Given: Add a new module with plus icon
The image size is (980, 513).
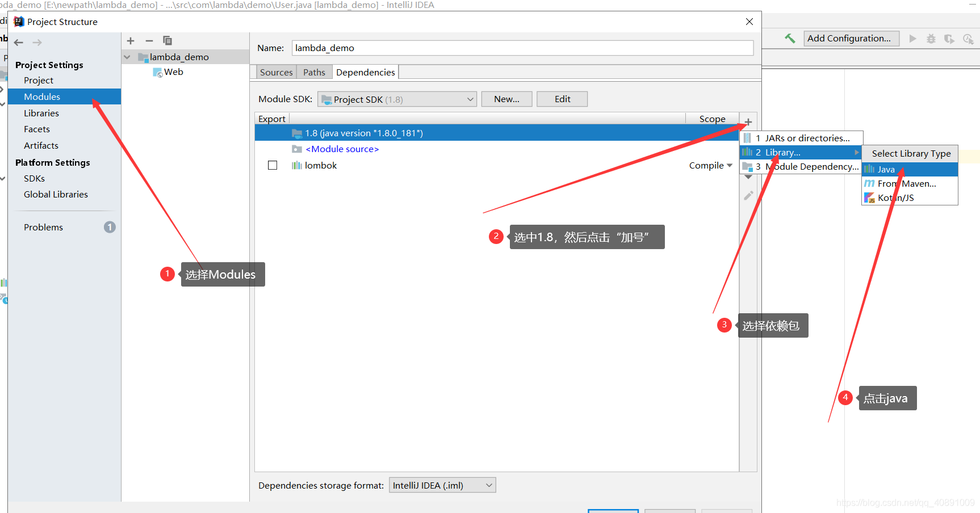Looking at the screenshot, I should pos(131,41).
